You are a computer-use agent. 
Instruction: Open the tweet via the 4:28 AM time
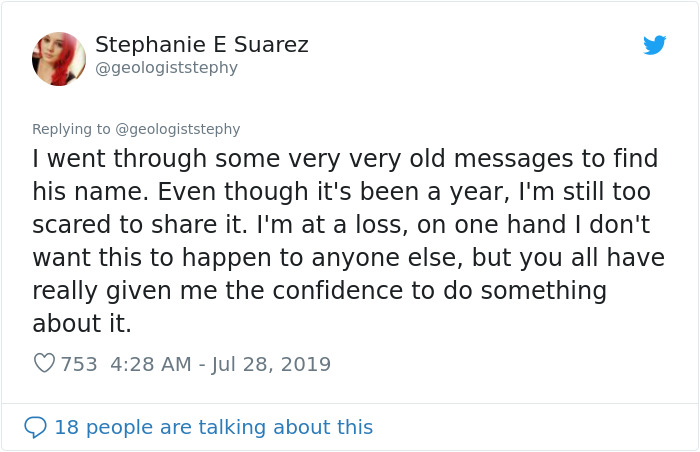(149, 364)
